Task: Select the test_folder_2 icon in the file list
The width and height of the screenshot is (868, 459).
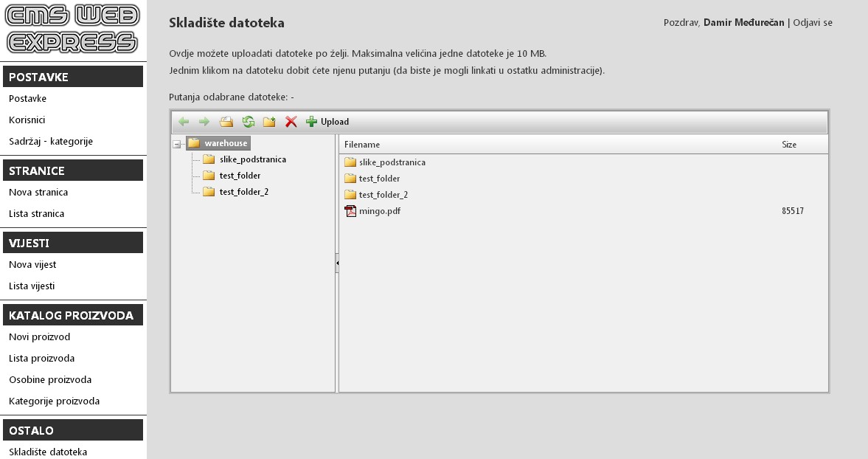Action: [350, 194]
